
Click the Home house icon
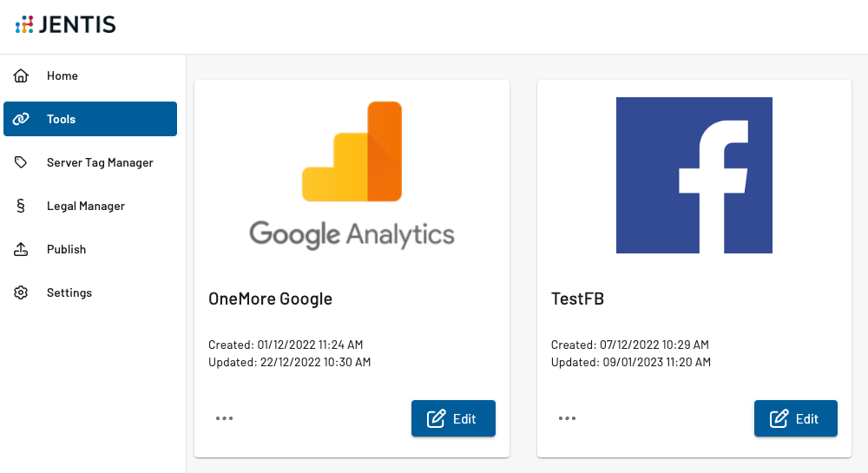[21, 76]
